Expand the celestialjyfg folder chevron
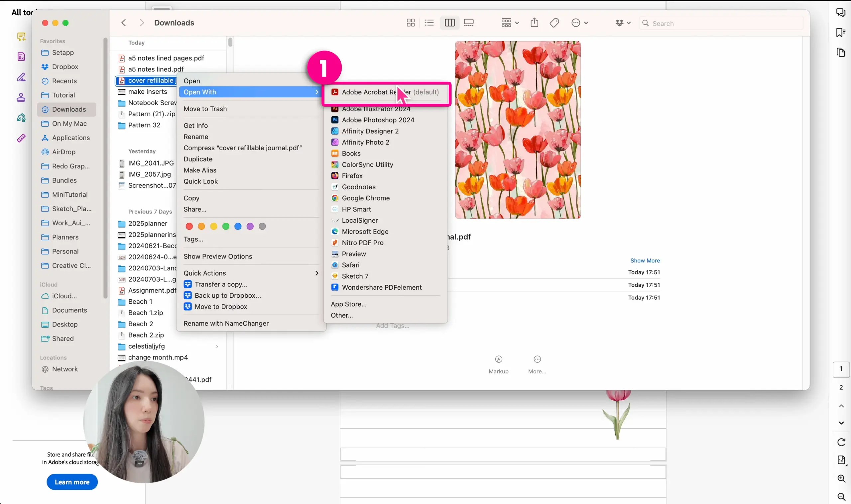Screen dimensions: 851x504 [217, 347]
